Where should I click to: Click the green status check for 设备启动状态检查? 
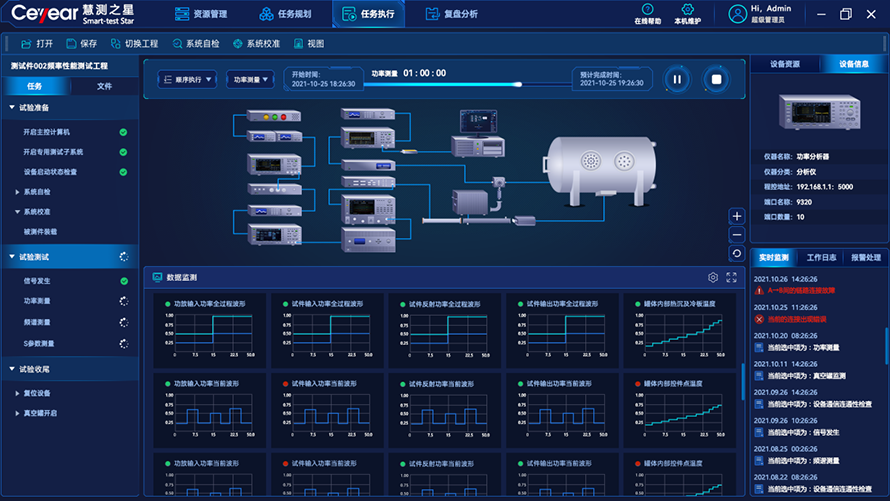click(123, 172)
